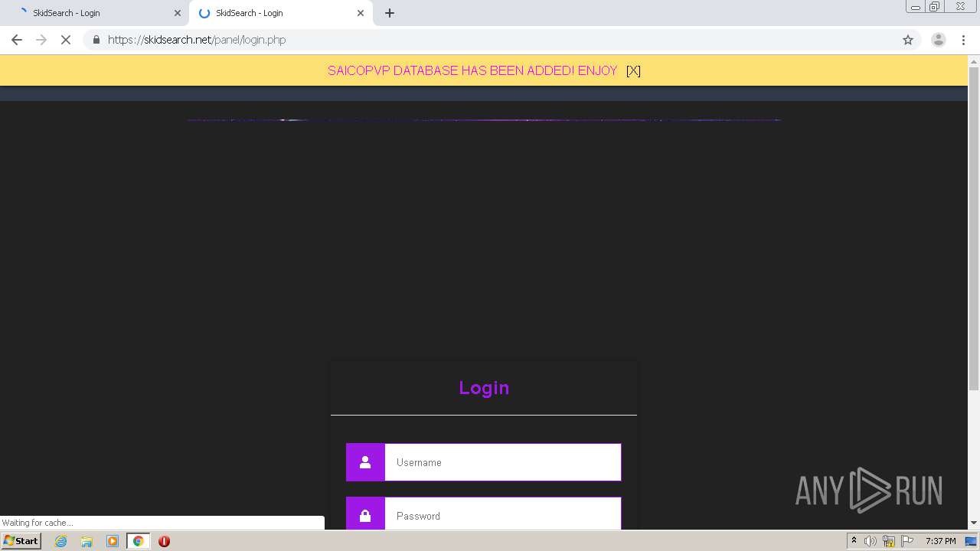
Task: Click the address bar URL
Action: click(197, 40)
